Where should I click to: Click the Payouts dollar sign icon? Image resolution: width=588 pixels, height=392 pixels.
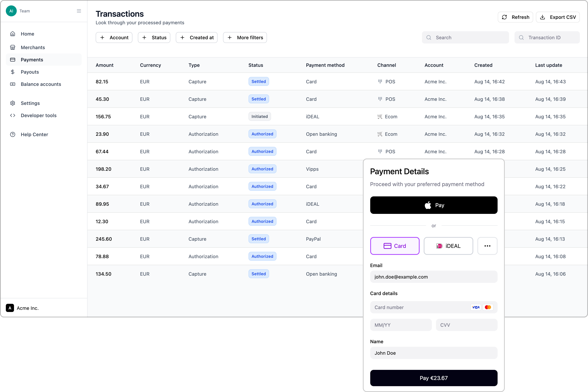tap(13, 72)
